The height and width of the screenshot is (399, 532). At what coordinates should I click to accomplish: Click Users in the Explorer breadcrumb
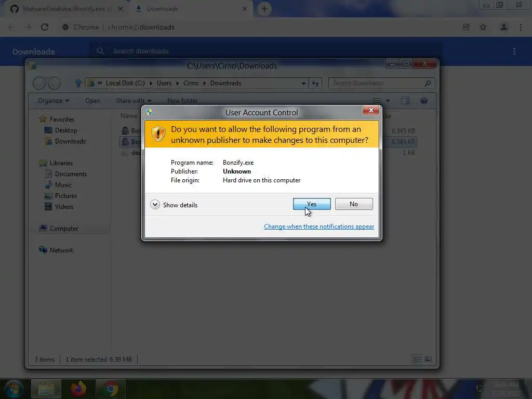pos(164,83)
